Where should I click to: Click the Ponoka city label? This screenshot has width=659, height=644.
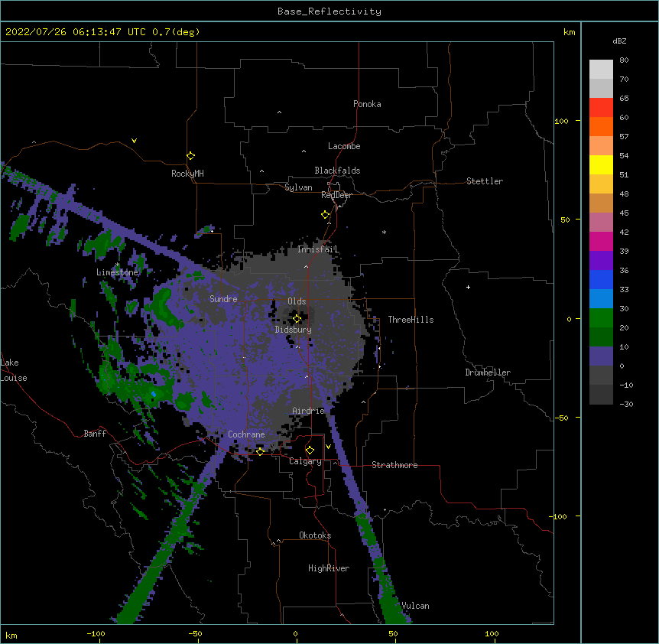[x=367, y=104]
